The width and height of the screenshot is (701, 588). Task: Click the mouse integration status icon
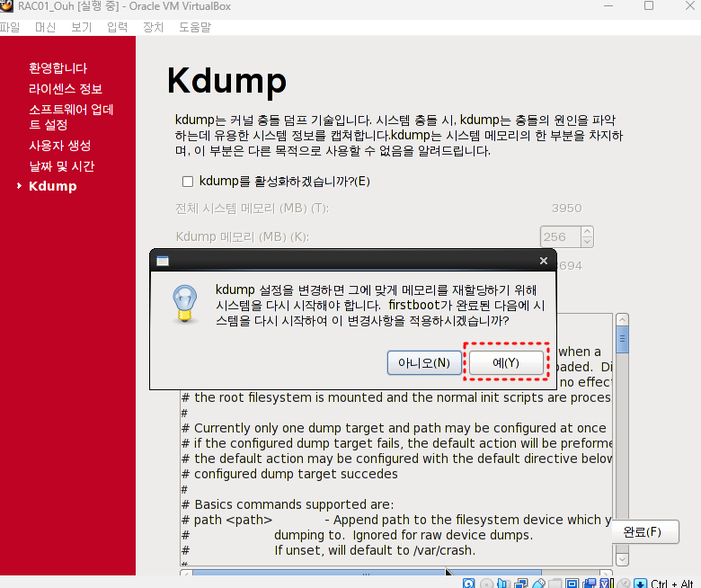(624, 584)
